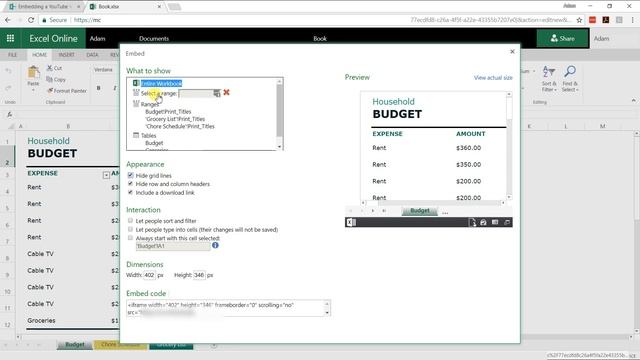Switch to the HOME ribbon tab
This screenshot has width=640, height=360.
point(40,55)
